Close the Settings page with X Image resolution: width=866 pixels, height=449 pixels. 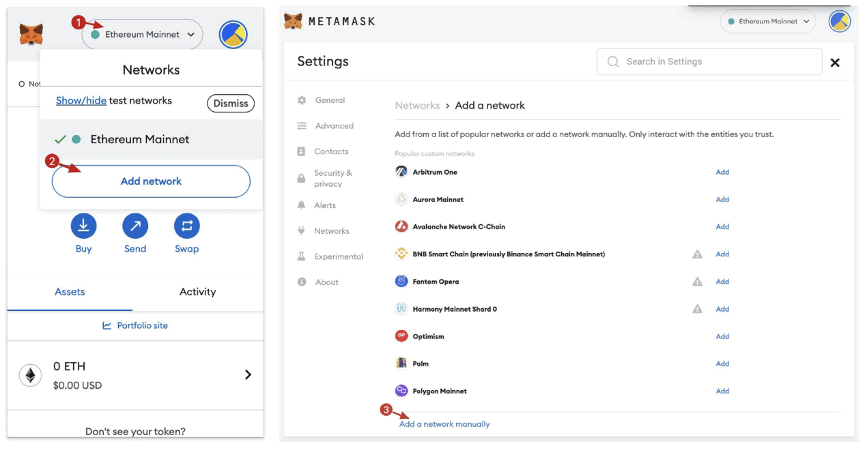tap(835, 62)
